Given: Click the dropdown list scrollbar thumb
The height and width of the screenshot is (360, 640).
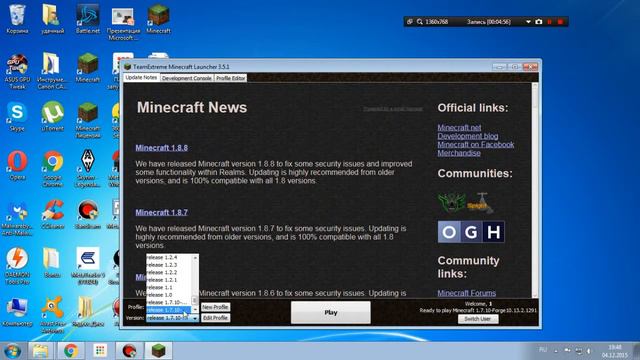Looking at the screenshot, I should tap(195, 300).
